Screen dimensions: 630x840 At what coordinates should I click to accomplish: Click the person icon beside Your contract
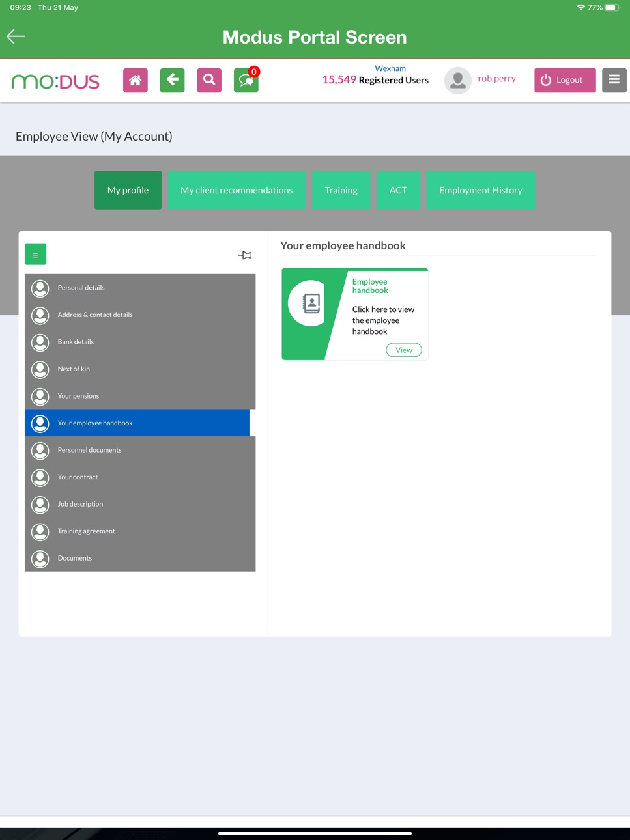tap(40, 477)
